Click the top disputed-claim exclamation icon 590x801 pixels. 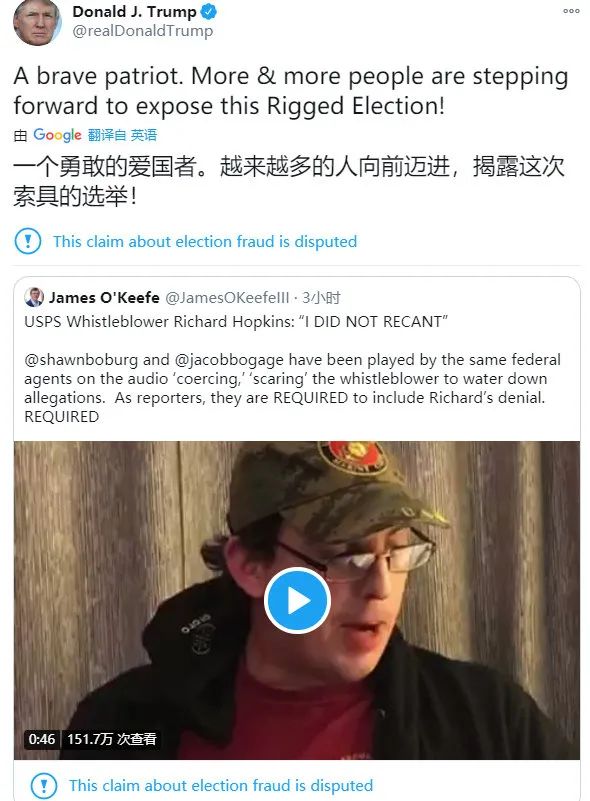click(x=28, y=241)
